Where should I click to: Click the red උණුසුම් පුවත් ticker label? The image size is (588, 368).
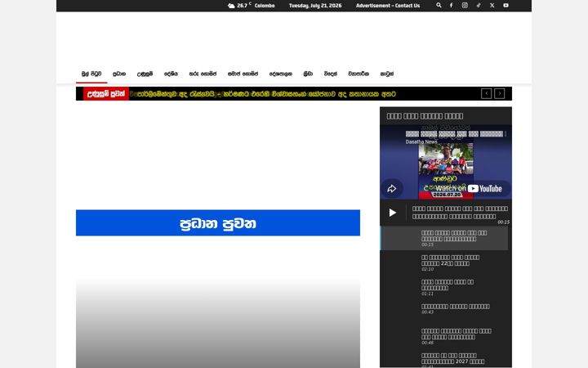click(x=106, y=93)
